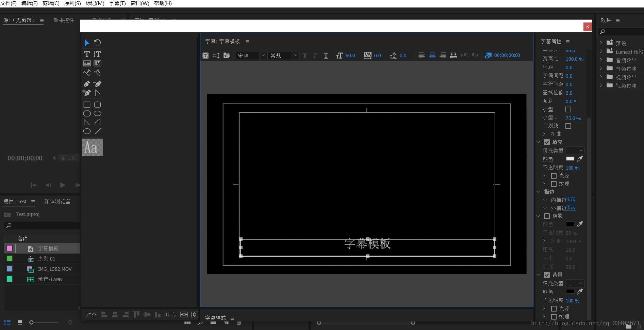The height and width of the screenshot is (330, 644).
Task: Select the Pen tool
Action: [x=87, y=84]
